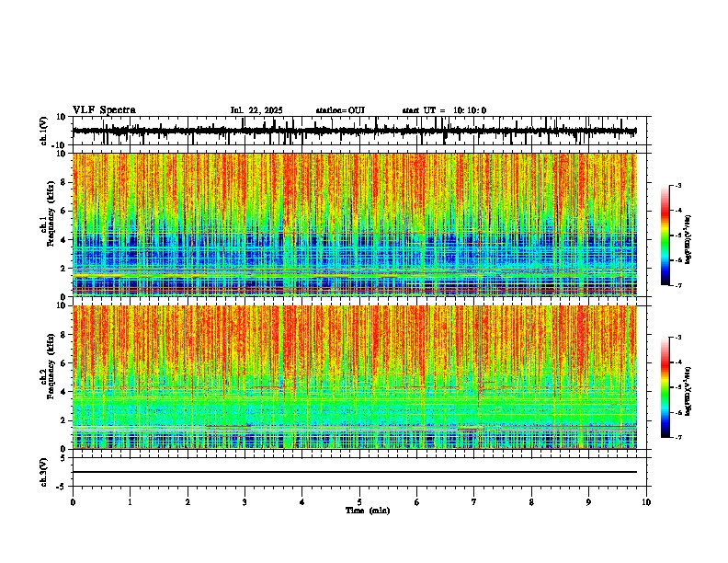Click time axis tick label "0"
The width and height of the screenshot is (728, 563).
coord(73,502)
